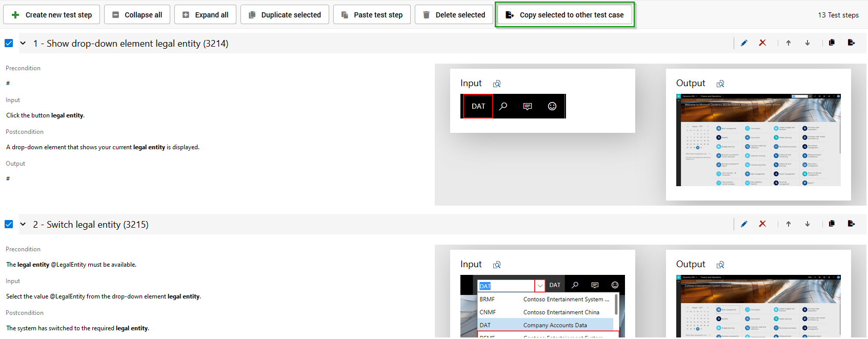Move step 2 down with arrow
The image size is (868, 339).
tap(808, 224)
